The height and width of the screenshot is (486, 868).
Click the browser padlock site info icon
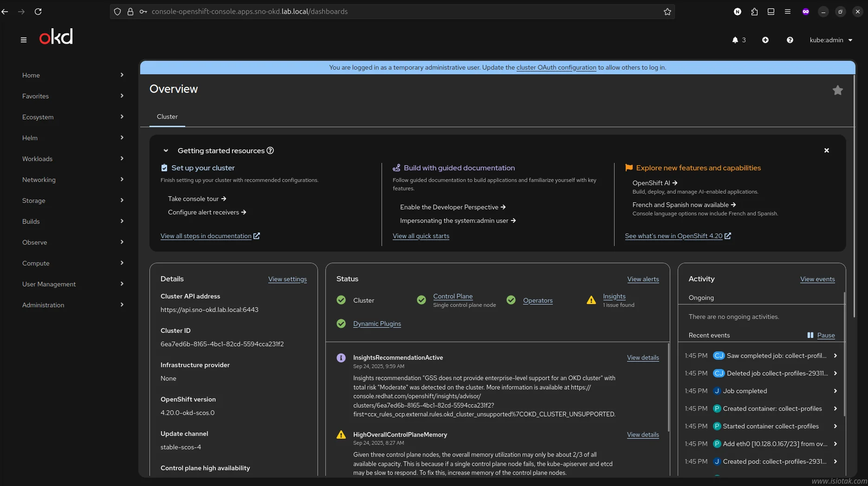point(130,12)
